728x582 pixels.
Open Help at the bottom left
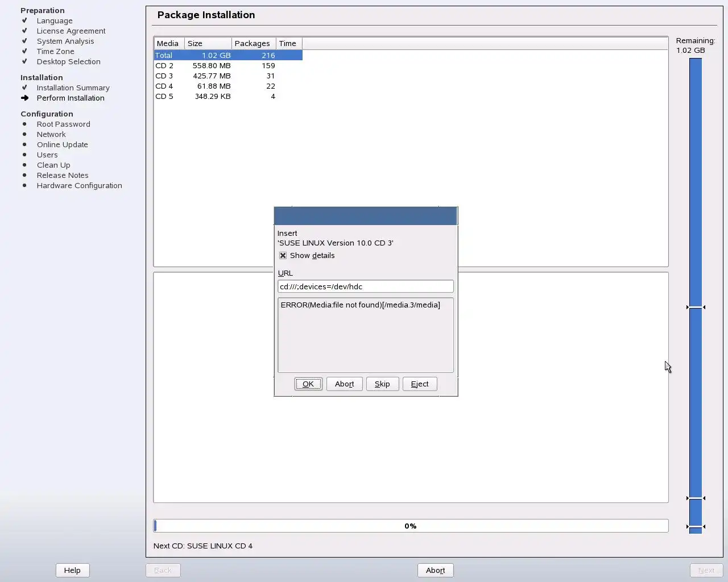coord(72,570)
